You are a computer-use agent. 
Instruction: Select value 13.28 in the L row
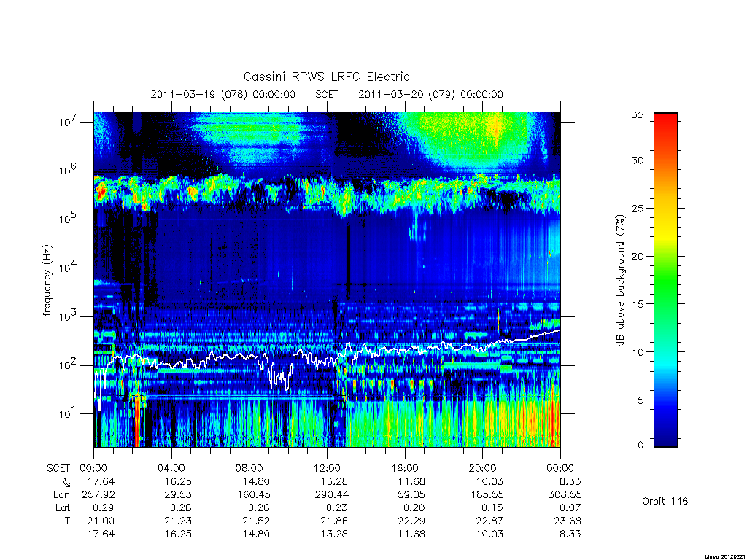334,534
